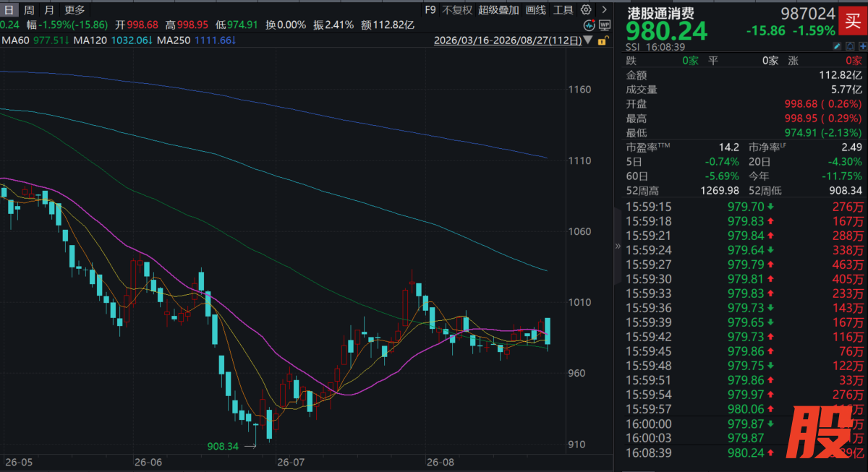
Task: Click the index code 987024
Action: 808,14
